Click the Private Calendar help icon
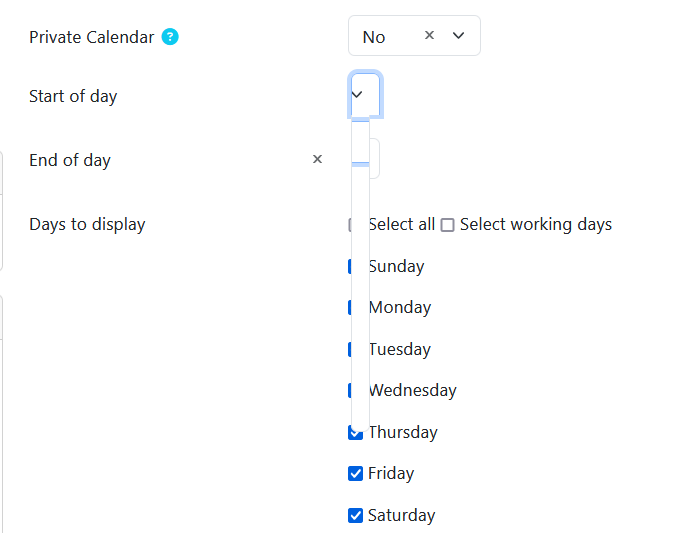The height and width of the screenshot is (533, 696). [170, 37]
